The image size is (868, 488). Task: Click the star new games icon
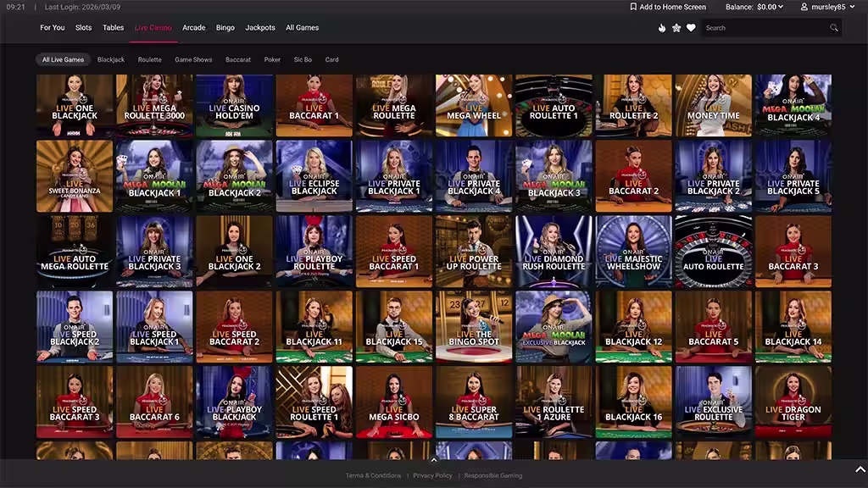(x=676, y=28)
